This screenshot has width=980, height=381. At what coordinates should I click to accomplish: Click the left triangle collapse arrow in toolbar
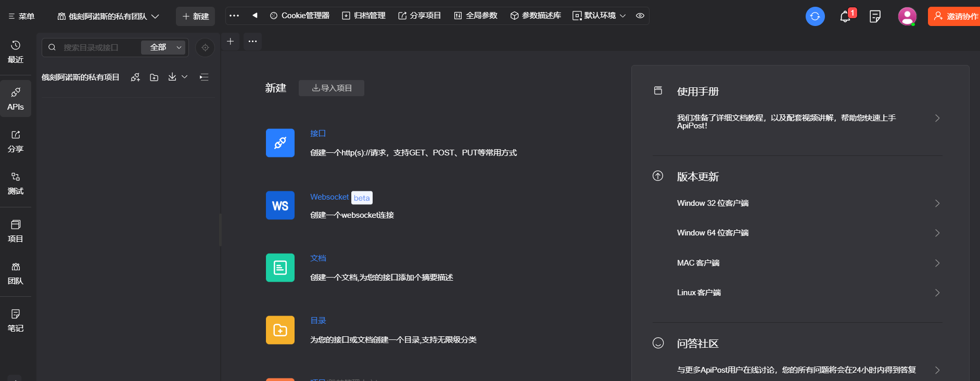click(x=254, y=15)
